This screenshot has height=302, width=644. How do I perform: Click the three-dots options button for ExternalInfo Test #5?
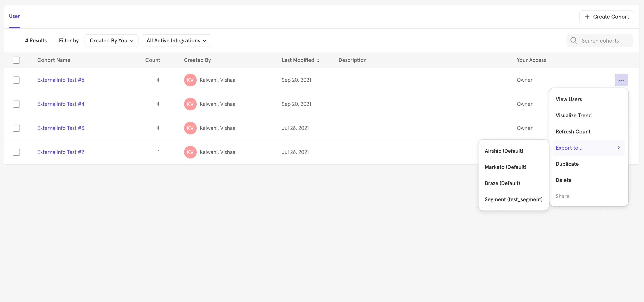click(621, 80)
